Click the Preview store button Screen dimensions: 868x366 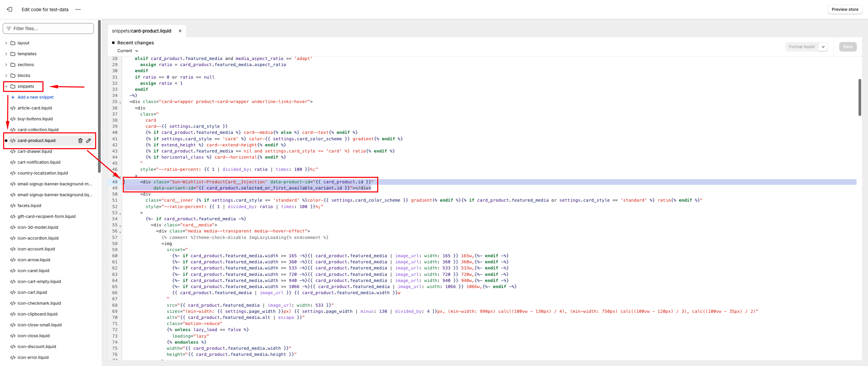click(x=845, y=9)
